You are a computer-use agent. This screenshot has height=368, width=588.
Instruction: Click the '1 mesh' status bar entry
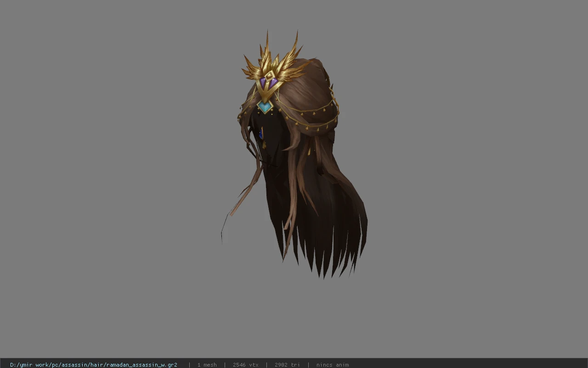[x=207, y=365]
